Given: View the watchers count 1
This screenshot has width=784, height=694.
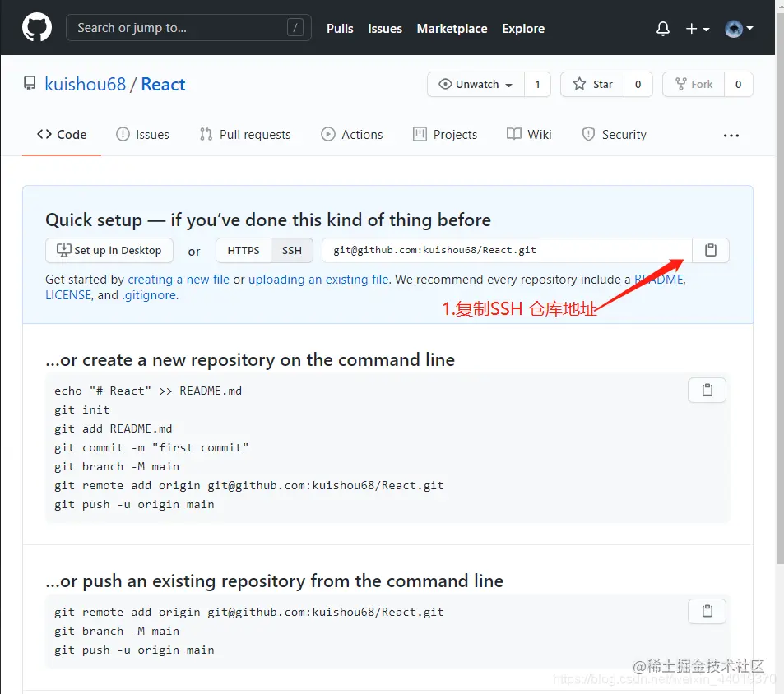Looking at the screenshot, I should point(537,84).
